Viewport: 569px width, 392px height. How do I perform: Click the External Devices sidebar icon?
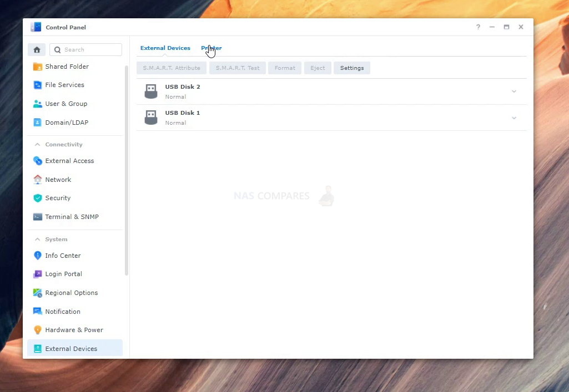point(37,349)
